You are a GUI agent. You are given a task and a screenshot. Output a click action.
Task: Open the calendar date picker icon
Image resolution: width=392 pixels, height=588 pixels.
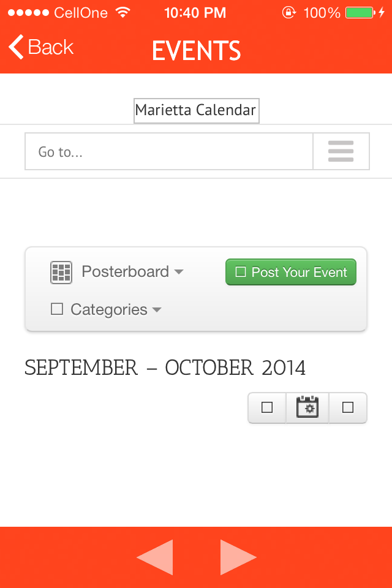pos(307,407)
